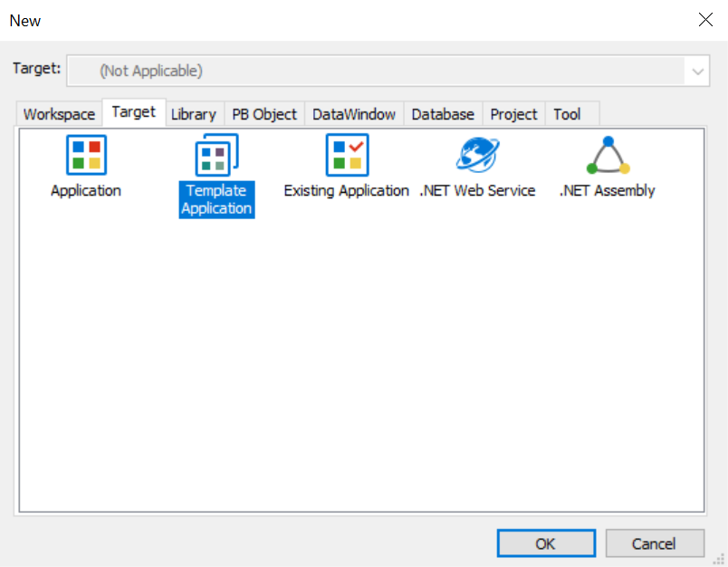Click the Existing Application text label
Image resolution: width=728 pixels, height=567 pixels.
[347, 191]
